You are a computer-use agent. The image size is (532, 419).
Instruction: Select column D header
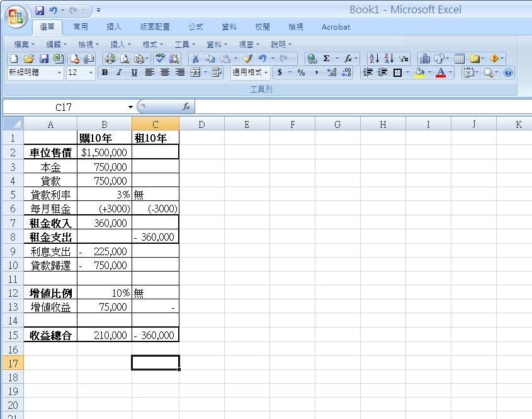201,124
